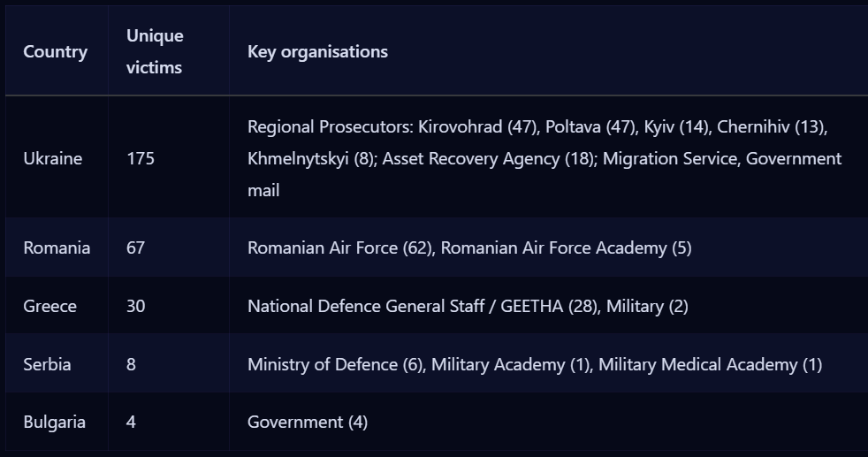Select the Bulgaria country cell
Screen dimensions: 868x457
(54, 422)
